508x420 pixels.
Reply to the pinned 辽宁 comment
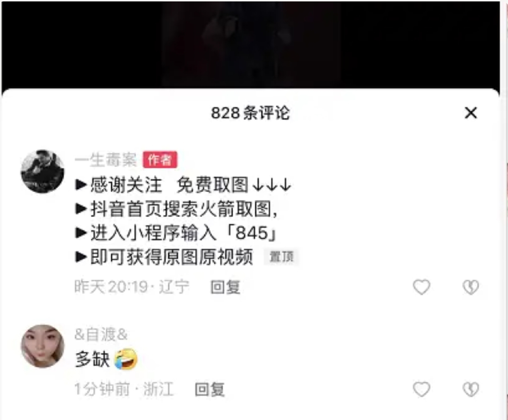225,287
